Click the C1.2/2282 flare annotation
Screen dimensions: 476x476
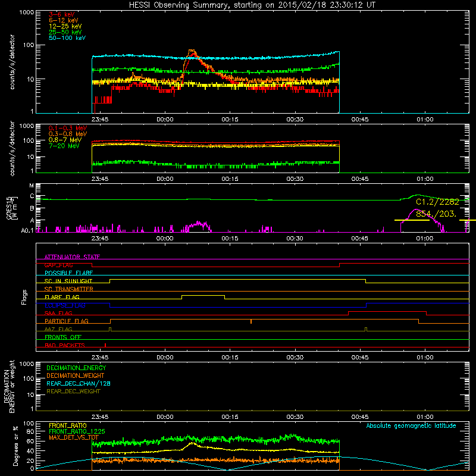[x=437, y=202]
